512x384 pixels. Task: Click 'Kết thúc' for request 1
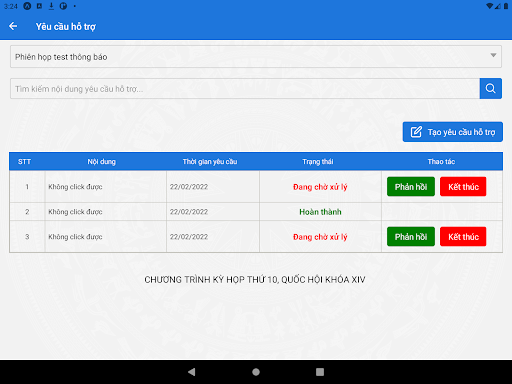point(463,187)
